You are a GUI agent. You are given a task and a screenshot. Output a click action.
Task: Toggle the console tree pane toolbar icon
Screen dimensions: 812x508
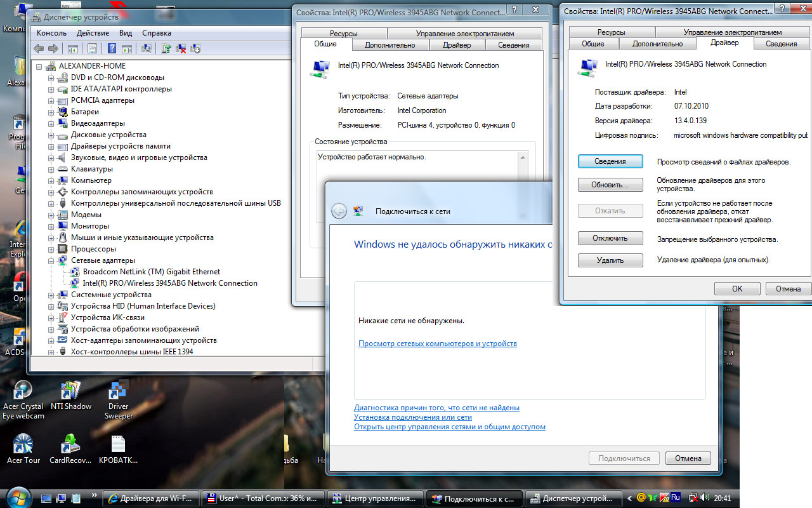pos(73,48)
